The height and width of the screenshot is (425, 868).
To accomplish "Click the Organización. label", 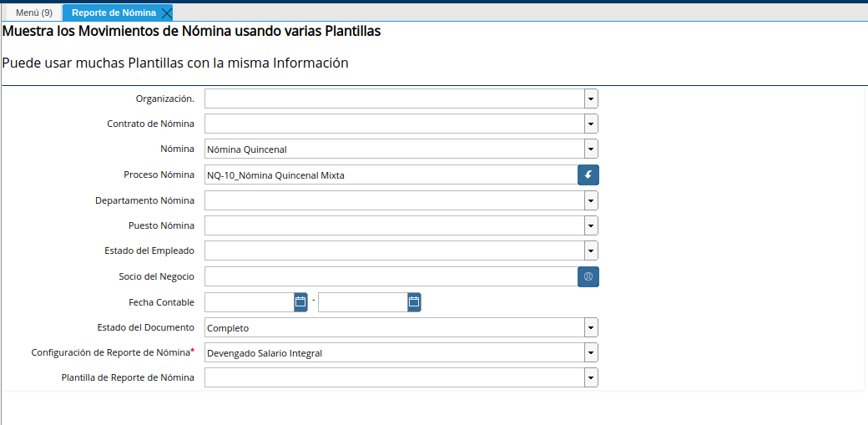I will [x=165, y=99].
